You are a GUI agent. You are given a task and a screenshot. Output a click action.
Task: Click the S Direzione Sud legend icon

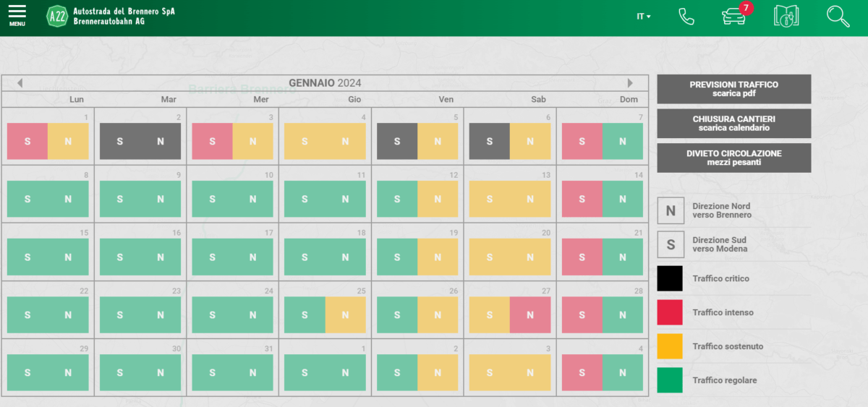coord(670,244)
